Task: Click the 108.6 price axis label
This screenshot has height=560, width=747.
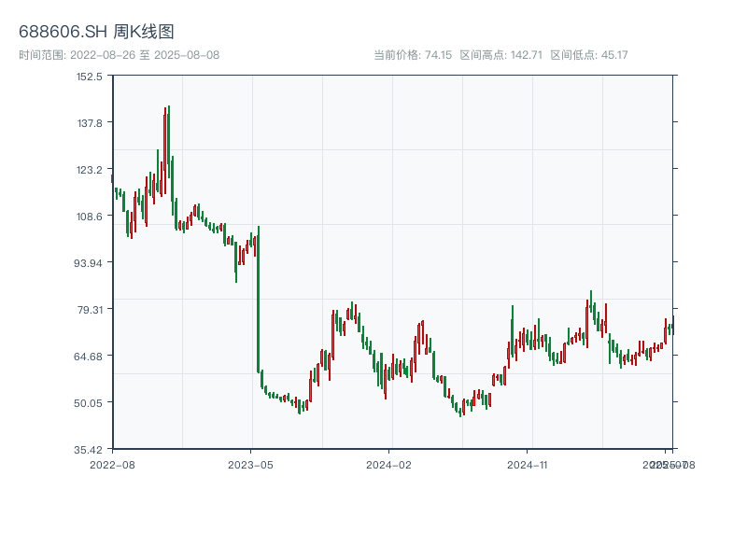Action: [90, 217]
